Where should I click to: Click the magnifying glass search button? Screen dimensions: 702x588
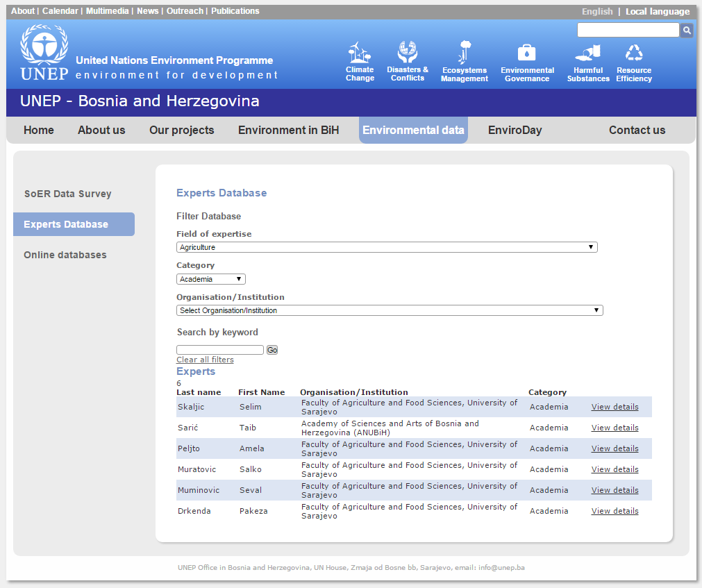point(686,31)
